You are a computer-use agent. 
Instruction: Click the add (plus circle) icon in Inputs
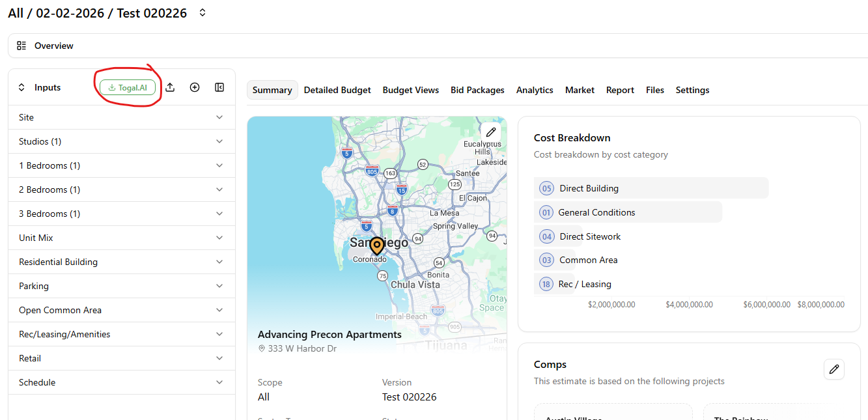click(x=195, y=87)
